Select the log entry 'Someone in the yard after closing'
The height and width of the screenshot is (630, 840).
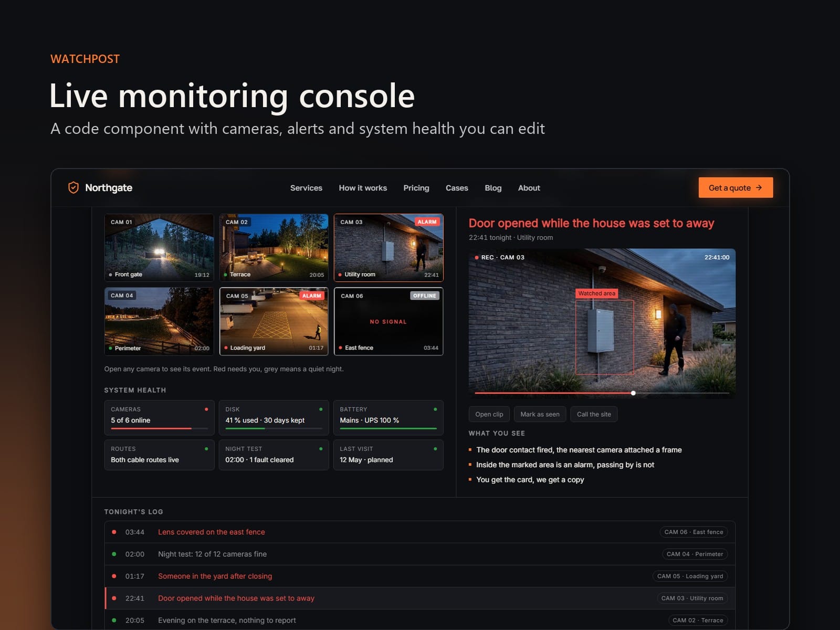click(x=420, y=576)
